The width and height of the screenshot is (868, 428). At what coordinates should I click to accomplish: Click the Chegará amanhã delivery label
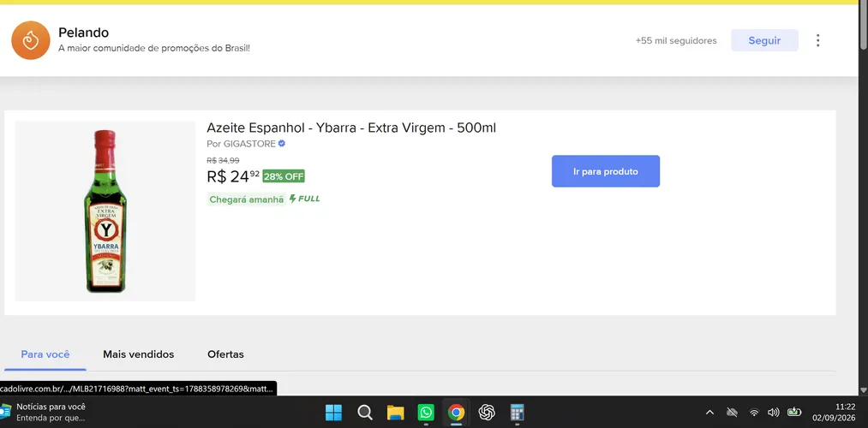pos(246,199)
